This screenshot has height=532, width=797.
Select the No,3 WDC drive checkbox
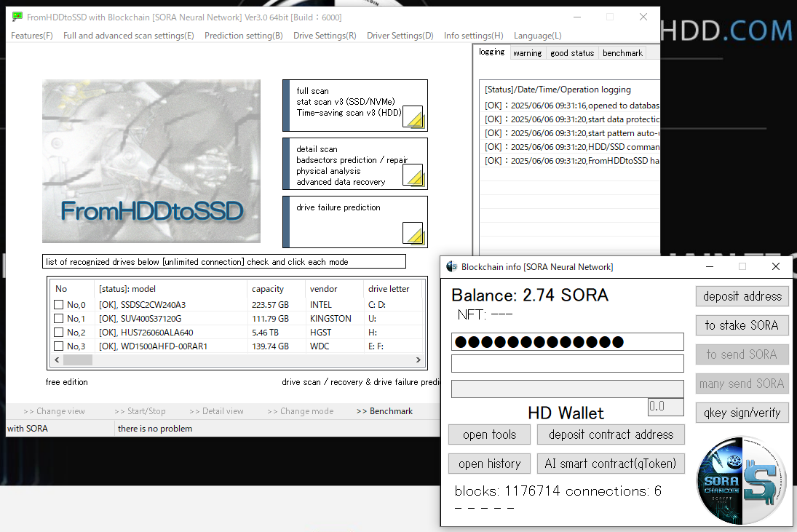coord(59,346)
